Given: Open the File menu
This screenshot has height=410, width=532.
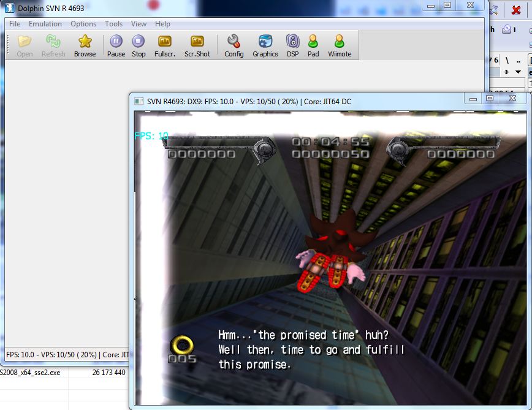Looking at the screenshot, I should pos(15,24).
